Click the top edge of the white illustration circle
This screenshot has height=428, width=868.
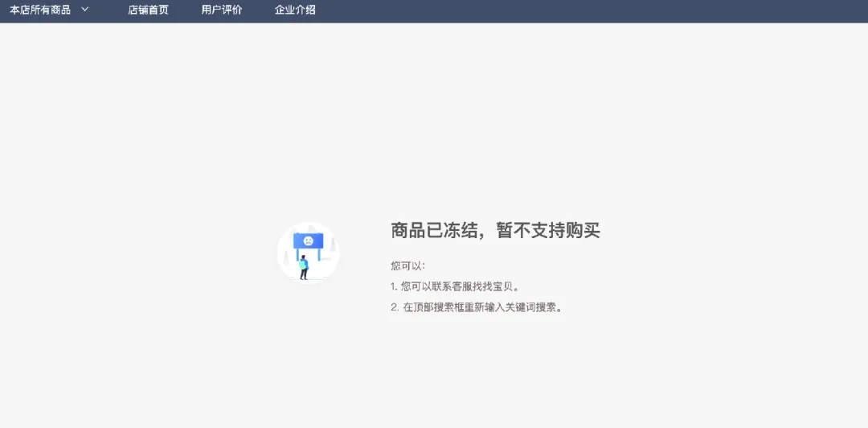pyautogui.click(x=309, y=224)
